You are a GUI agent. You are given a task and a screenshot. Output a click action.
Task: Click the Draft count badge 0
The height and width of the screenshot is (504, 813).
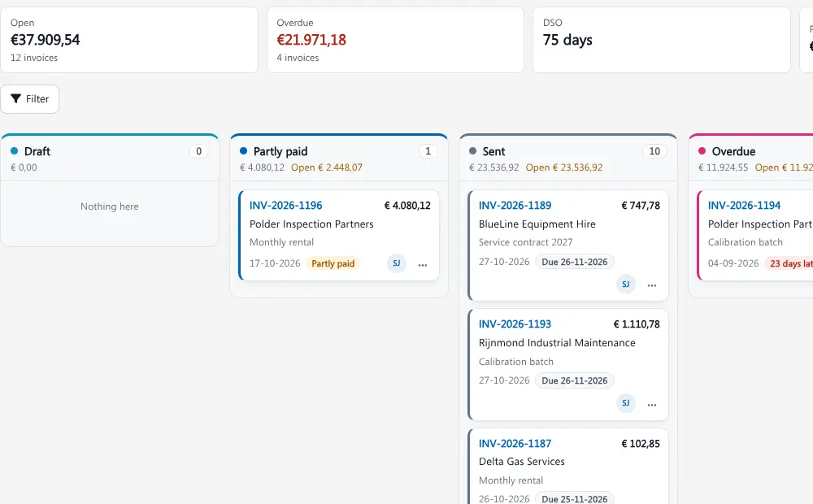coord(198,151)
